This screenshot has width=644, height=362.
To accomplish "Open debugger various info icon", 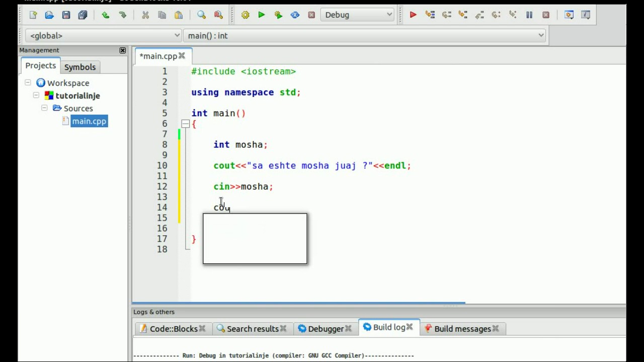I will [x=586, y=15].
